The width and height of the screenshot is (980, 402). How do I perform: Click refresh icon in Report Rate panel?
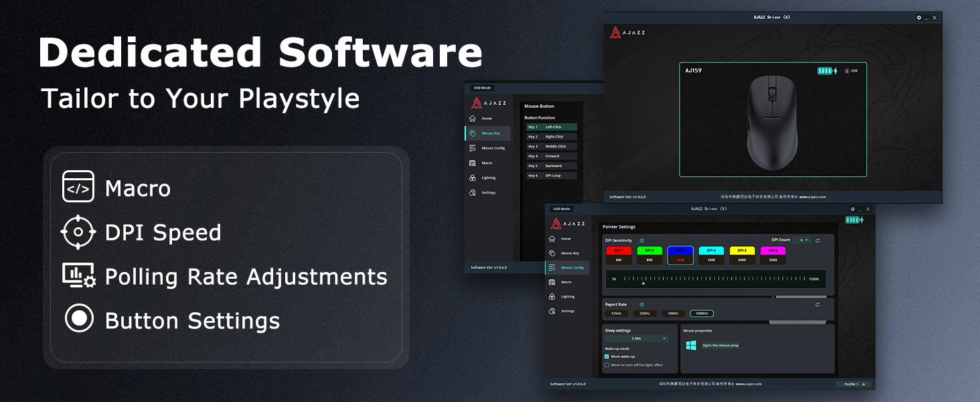(x=817, y=304)
